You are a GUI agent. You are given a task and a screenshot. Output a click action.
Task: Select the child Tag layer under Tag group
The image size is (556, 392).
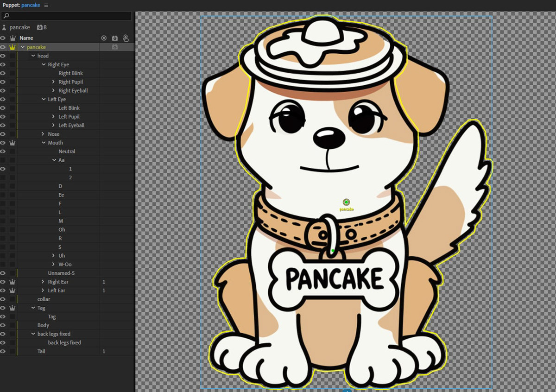tap(52, 316)
